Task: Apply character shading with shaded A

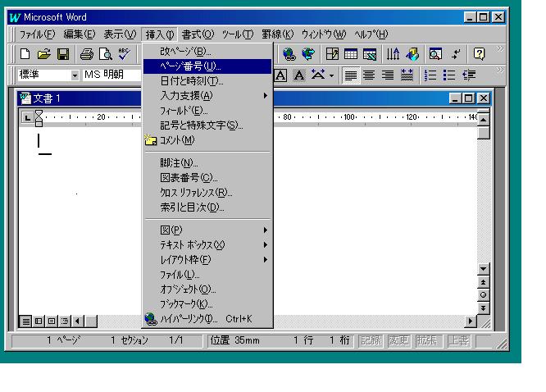Action: point(298,75)
